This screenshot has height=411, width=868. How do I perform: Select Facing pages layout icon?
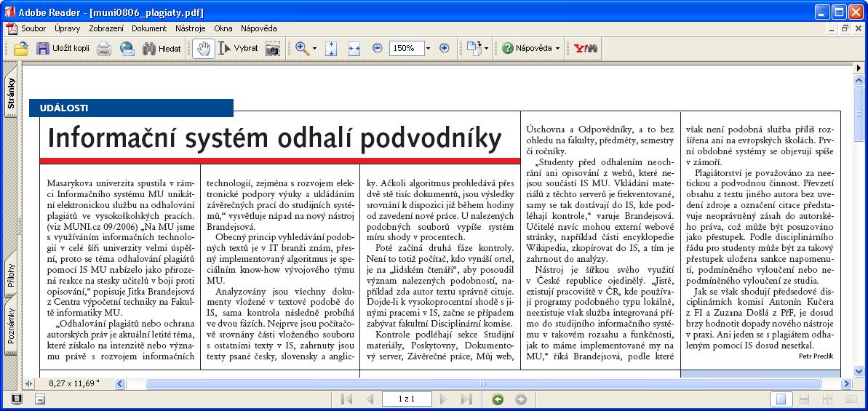[851, 399]
